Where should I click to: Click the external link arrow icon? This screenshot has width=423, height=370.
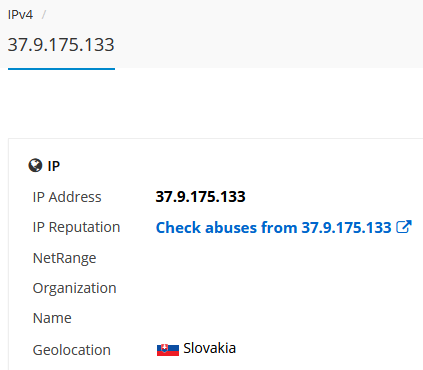click(x=404, y=227)
